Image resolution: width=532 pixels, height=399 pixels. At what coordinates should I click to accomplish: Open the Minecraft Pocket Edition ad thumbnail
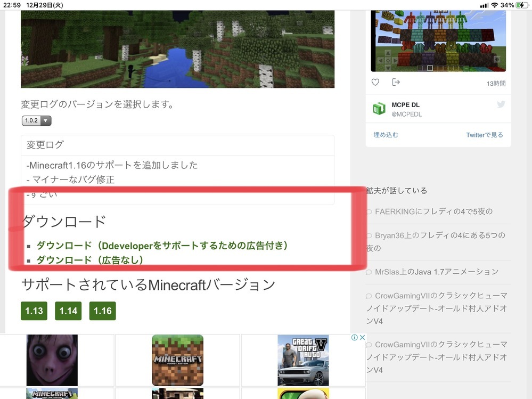click(177, 360)
